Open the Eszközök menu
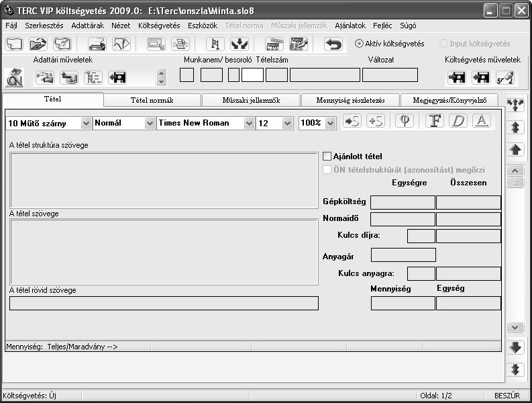532x403 pixels. (x=203, y=26)
